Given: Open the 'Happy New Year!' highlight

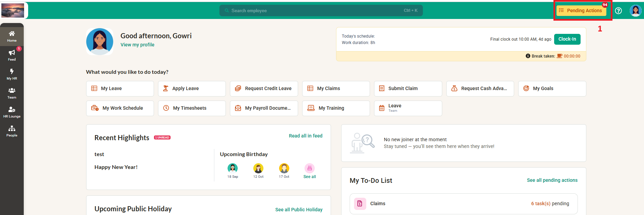Looking at the screenshot, I should (116, 167).
